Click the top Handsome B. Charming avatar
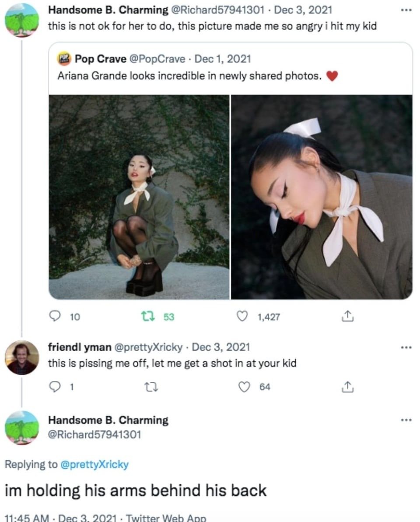The image size is (420, 522). click(22, 20)
